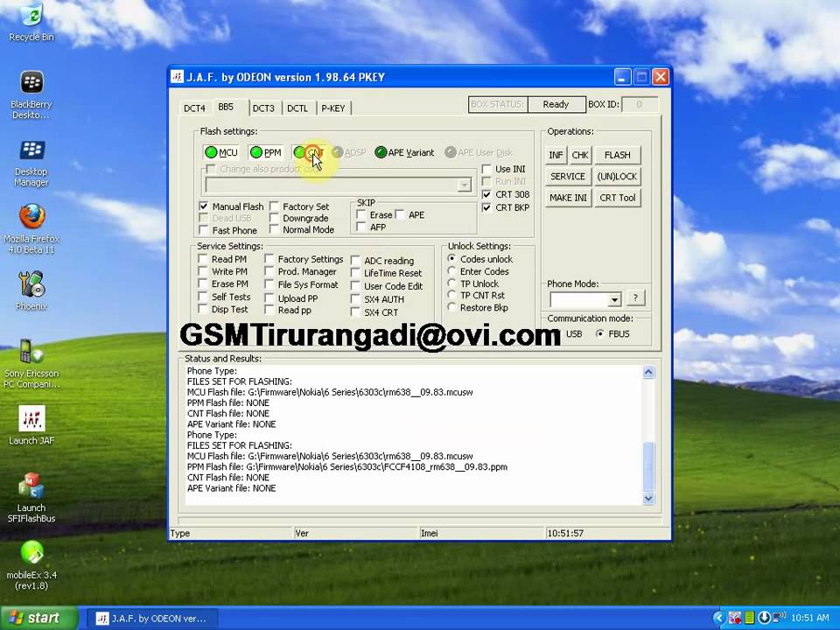Select the Sony Ericsson PC Companion icon
This screenshot has width=840, height=630.
(x=31, y=363)
